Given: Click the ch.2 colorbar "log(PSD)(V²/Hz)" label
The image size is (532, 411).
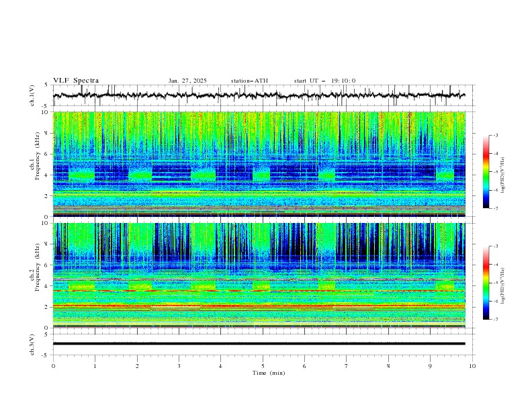Looking at the screenshot, I should (503, 285).
